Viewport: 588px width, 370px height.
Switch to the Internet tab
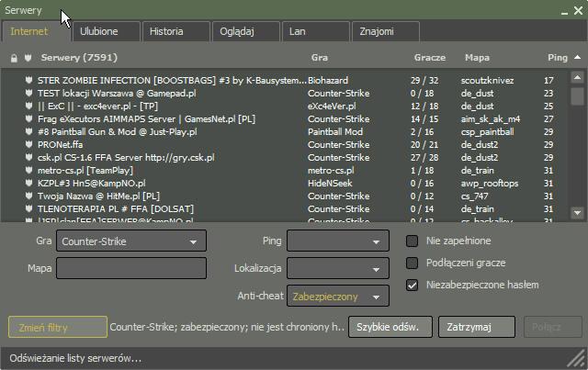pyautogui.click(x=36, y=31)
